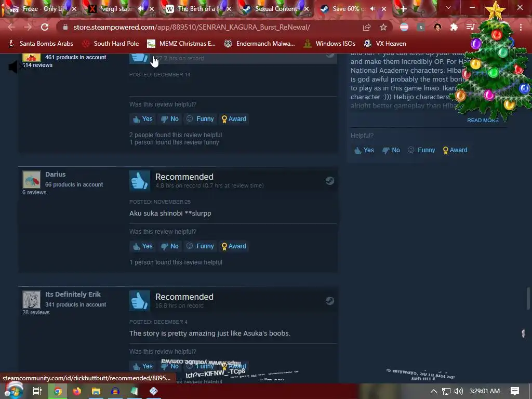Open the notification center icon
Screen dimensions: 532x399
[x=515, y=391]
